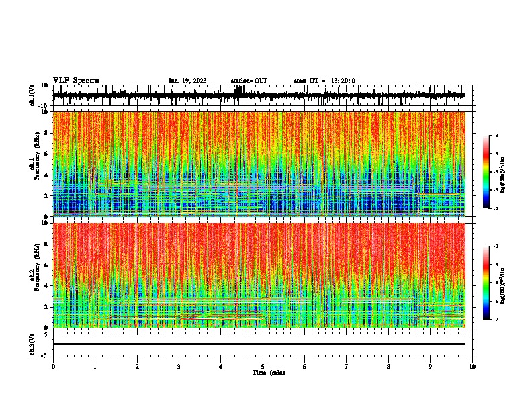Click the "9" tick on time axis
This screenshot has height=411, width=532.
430,367
